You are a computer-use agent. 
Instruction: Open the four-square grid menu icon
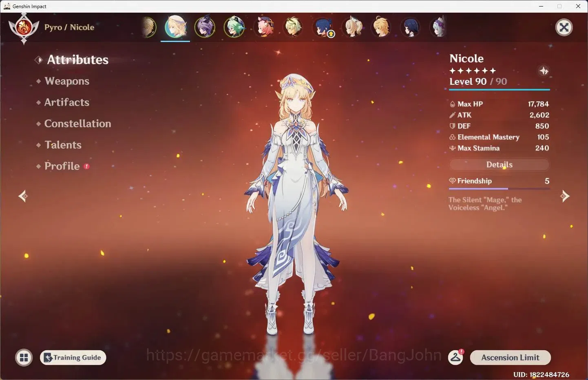(24, 358)
